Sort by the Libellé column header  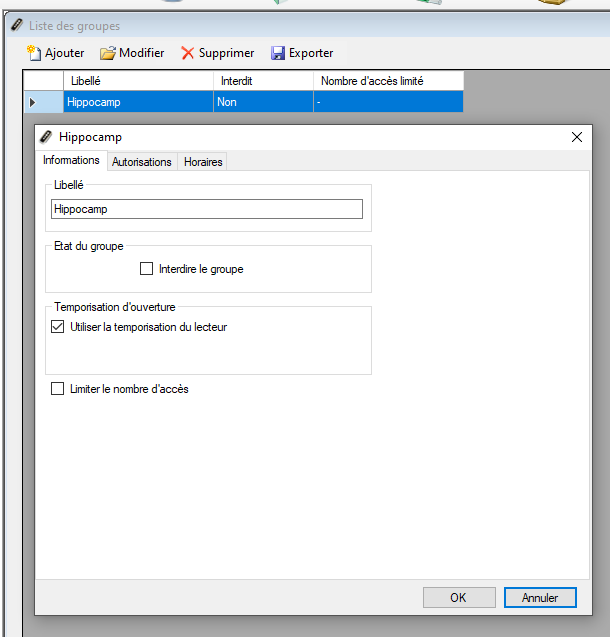pyautogui.click(x=137, y=81)
